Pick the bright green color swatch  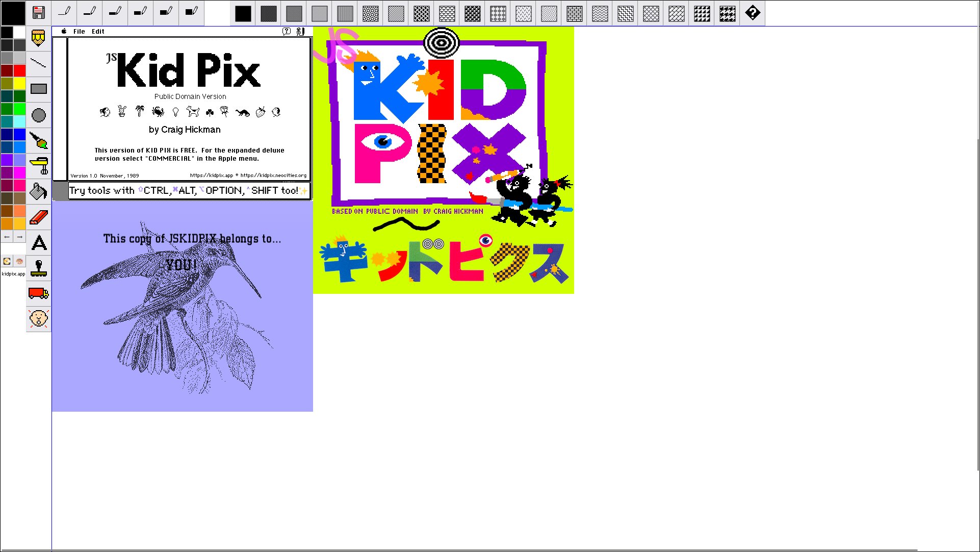(19, 109)
